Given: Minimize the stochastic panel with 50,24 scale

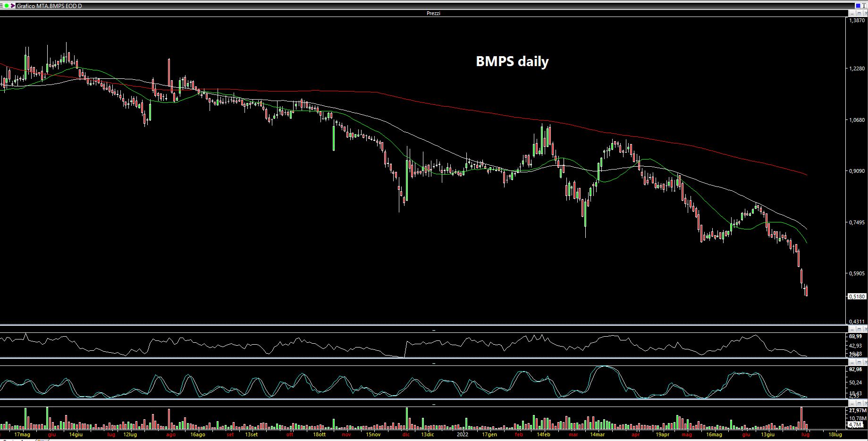Looking at the screenshot, I should tap(852, 362).
